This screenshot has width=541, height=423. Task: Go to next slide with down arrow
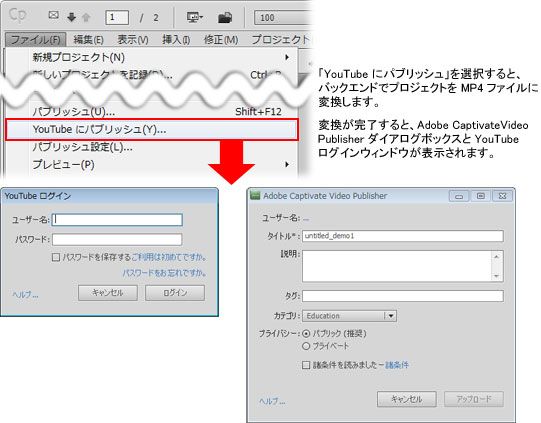click(x=71, y=17)
